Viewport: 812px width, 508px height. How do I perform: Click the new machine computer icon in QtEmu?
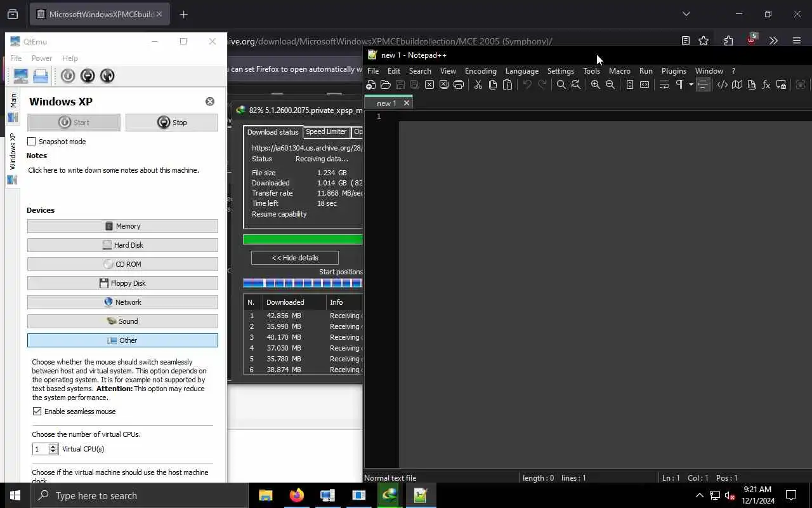(x=21, y=76)
